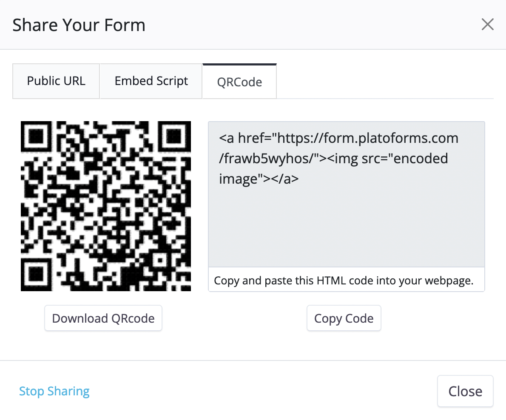Select the QRCode tab
506x420 pixels.
(x=239, y=82)
